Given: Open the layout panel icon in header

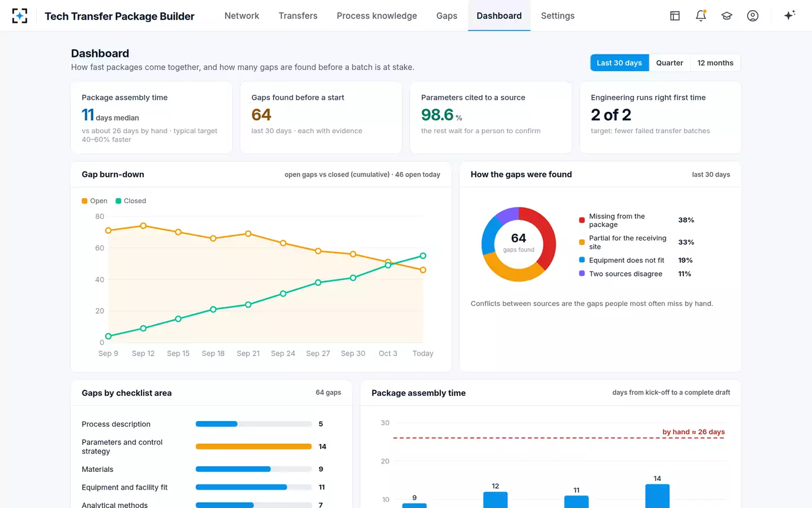Looking at the screenshot, I should coord(675,16).
